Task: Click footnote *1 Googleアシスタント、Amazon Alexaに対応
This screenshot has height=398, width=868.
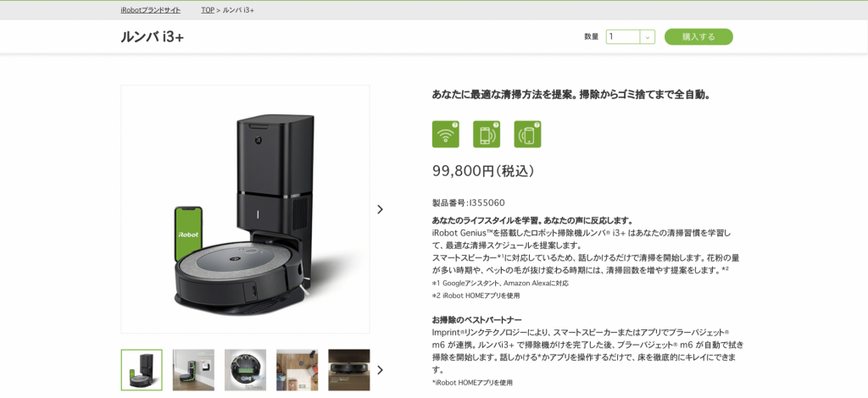Action: (500, 283)
